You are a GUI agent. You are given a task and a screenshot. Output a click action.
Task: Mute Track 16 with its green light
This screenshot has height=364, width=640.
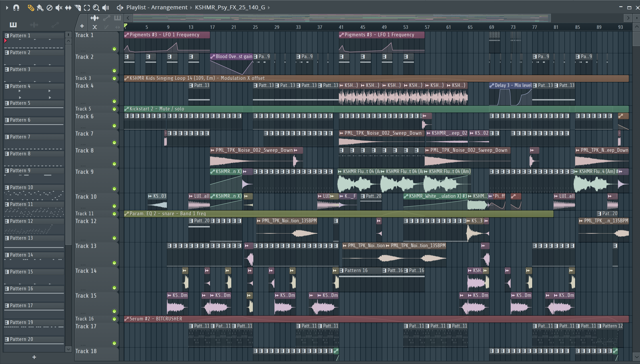[114, 319]
